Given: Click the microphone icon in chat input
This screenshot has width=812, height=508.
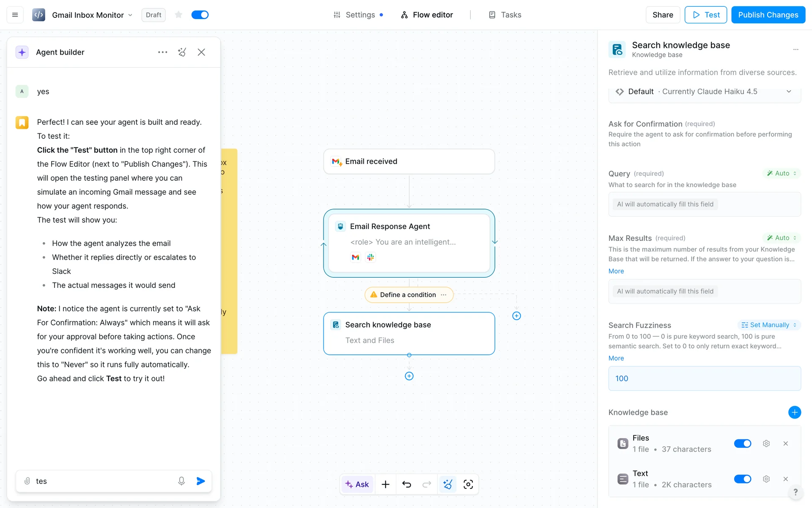Looking at the screenshot, I should coord(181,481).
